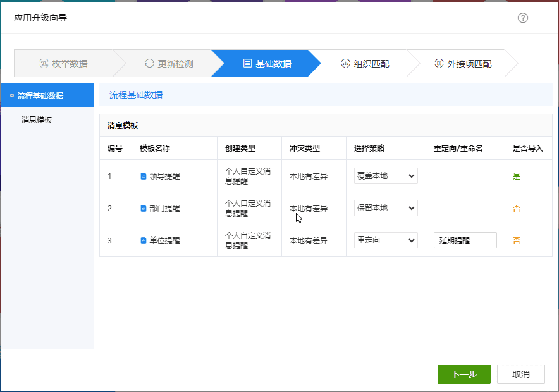The image size is (559, 392).
Task: Click 个人自定义消息提醒 in the 领导提醒 row
Action: pyautogui.click(x=248, y=176)
